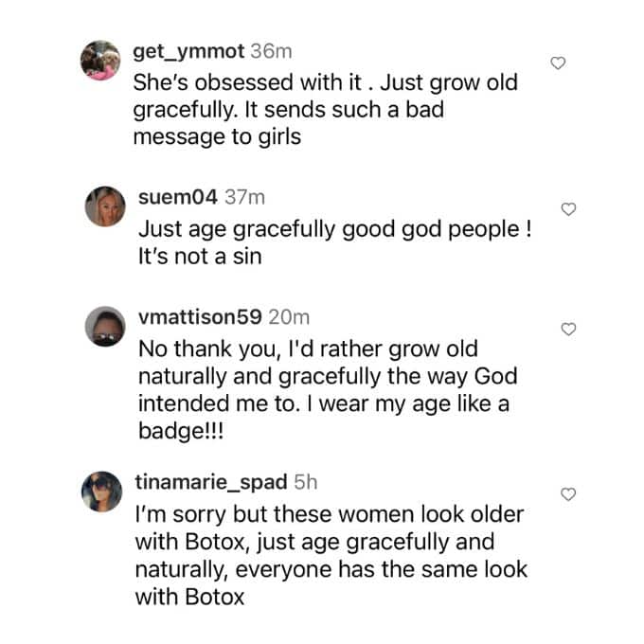Heart the tinamarie_spad comment
Screen dimensions: 644x644
[568, 494]
